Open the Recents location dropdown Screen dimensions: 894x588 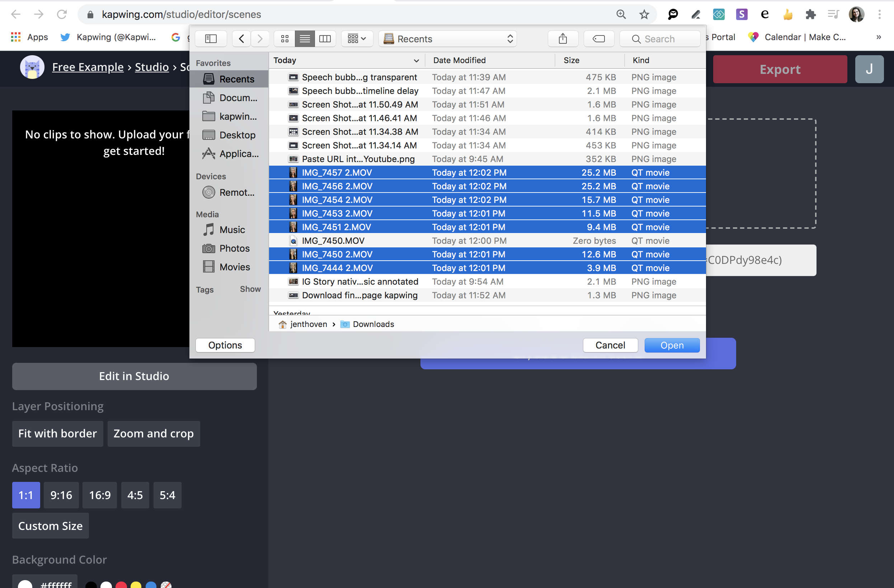tap(447, 39)
